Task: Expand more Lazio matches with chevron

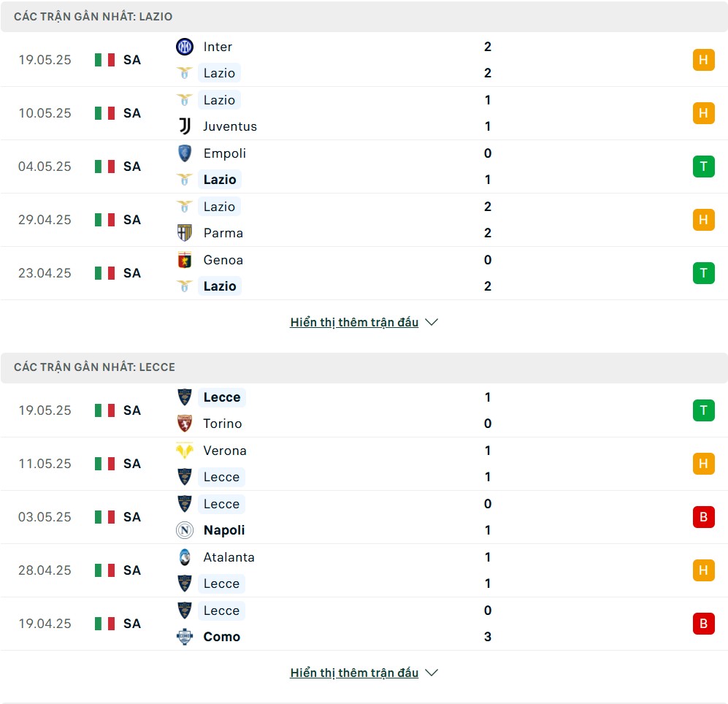Action: pos(432,322)
